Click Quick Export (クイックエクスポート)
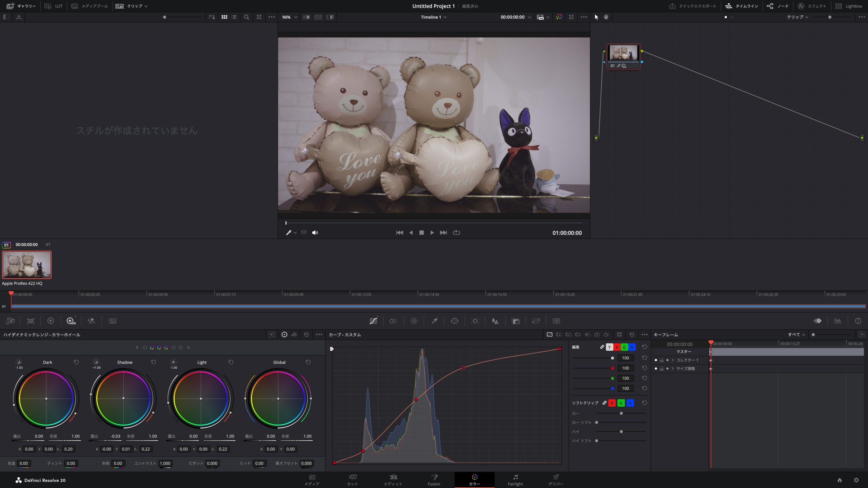The width and height of the screenshot is (868, 488). [692, 6]
